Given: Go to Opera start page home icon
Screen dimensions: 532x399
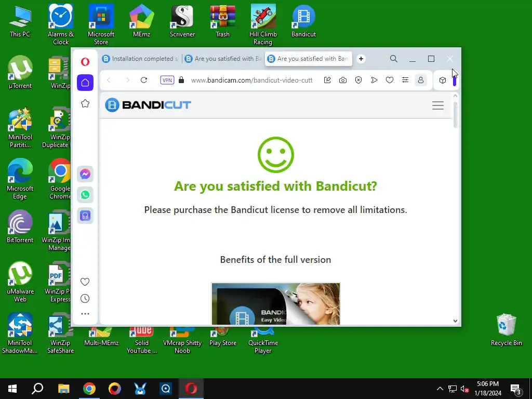Looking at the screenshot, I should (85, 83).
